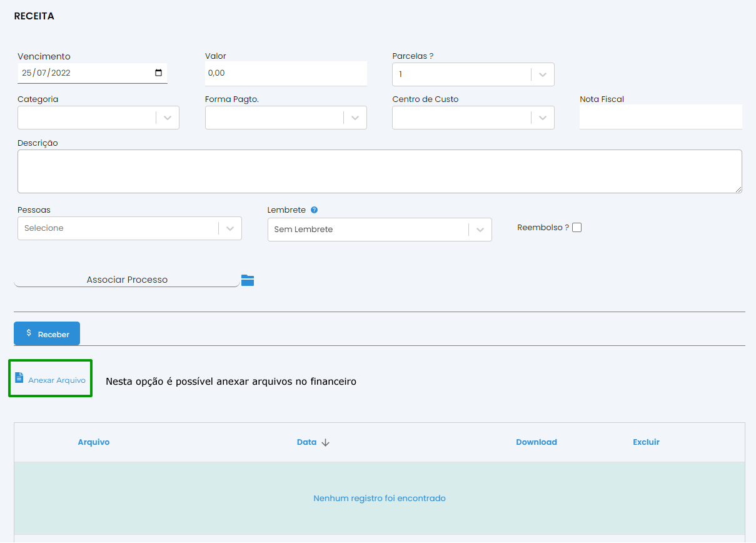Click the Anexar Arquivo link
The height and width of the screenshot is (543, 756).
coord(57,380)
